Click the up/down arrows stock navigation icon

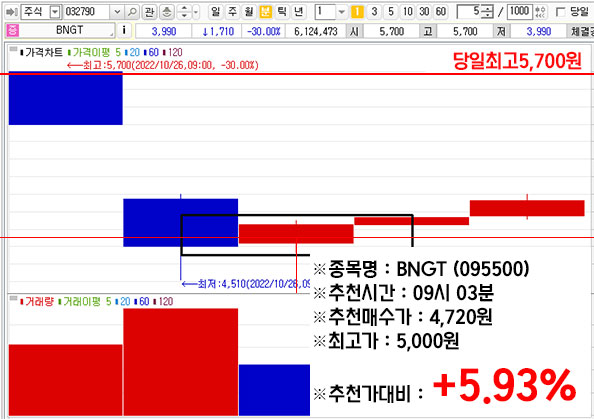(184, 12)
